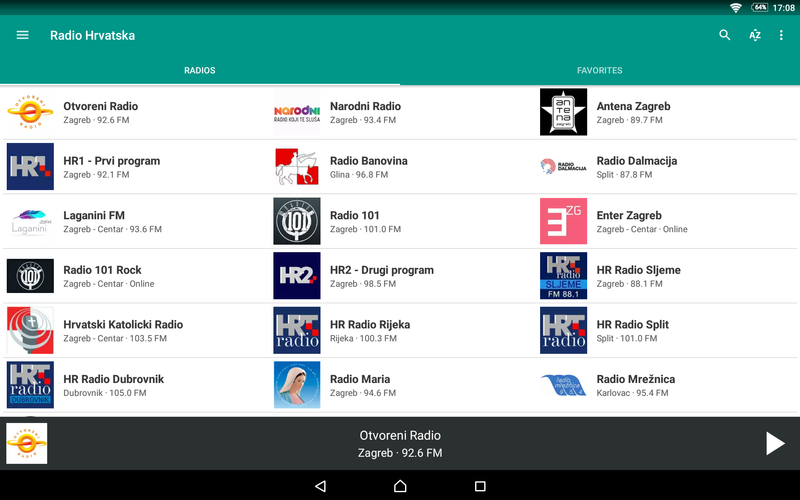The width and height of the screenshot is (800, 500).
Task: Tap the Enter Zagreb pink logo
Action: (563, 221)
